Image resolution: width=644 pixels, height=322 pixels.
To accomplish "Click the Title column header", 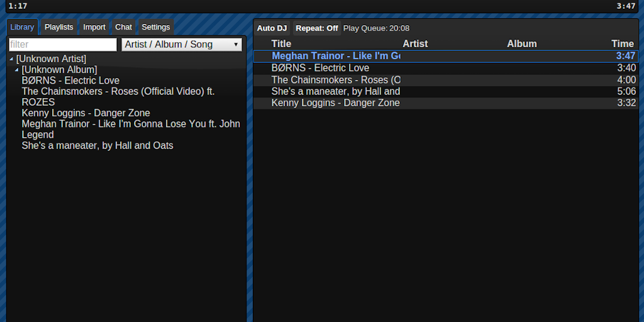I will (x=281, y=43).
